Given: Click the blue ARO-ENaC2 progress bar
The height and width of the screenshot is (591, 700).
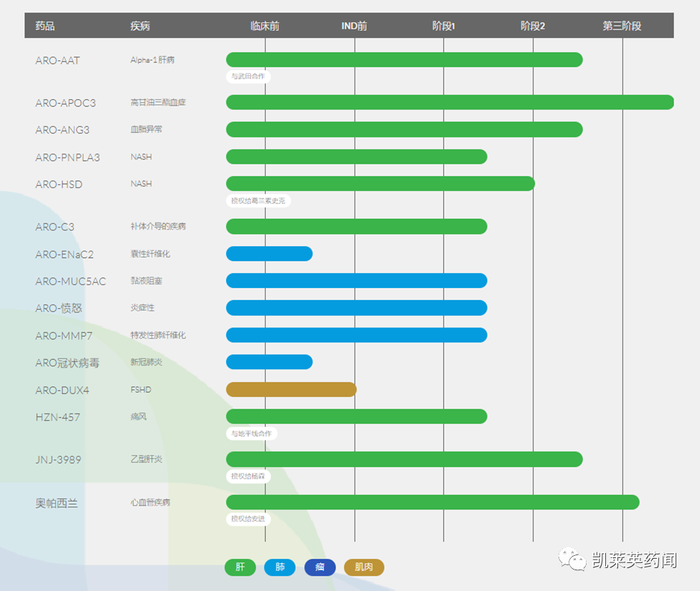Looking at the screenshot, I should coord(269,253).
